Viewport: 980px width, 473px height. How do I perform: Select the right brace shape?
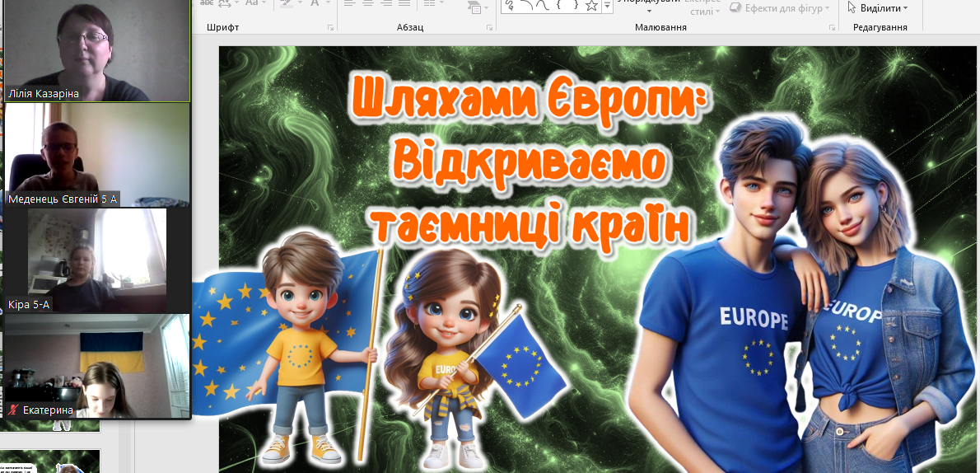coord(576,4)
